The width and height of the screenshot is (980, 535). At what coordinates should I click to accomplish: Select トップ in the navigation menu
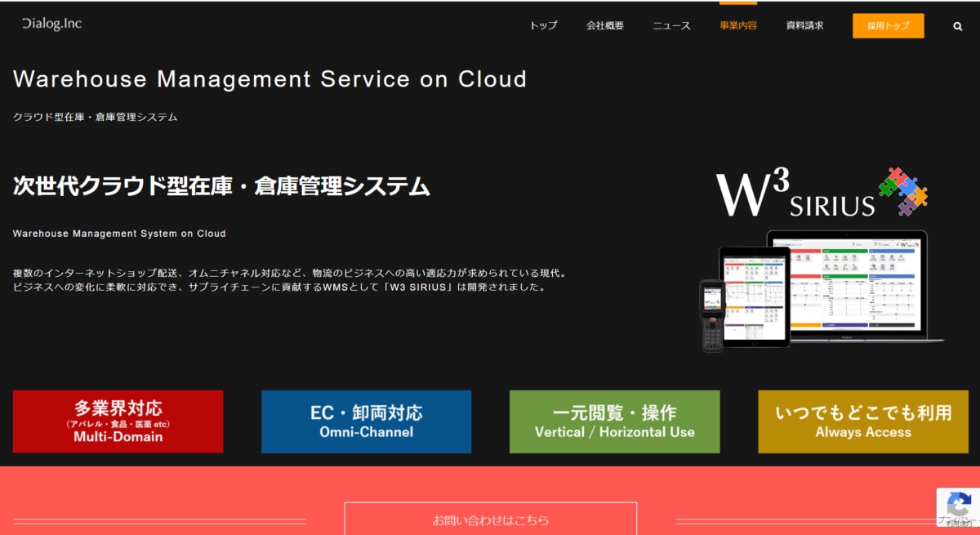pyautogui.click(x=542, y=25)
